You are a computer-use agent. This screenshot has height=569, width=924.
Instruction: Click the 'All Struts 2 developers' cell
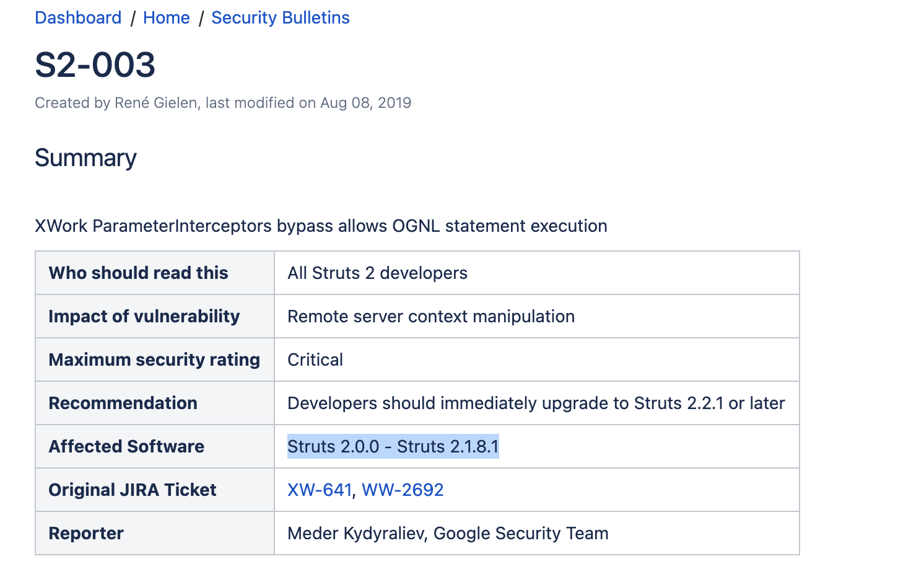pos(537,273)
